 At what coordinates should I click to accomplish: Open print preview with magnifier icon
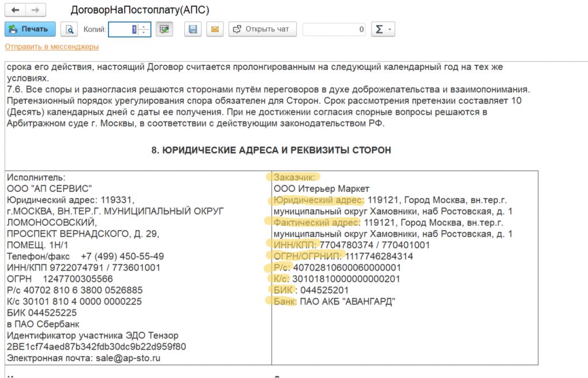click(69, 29)
